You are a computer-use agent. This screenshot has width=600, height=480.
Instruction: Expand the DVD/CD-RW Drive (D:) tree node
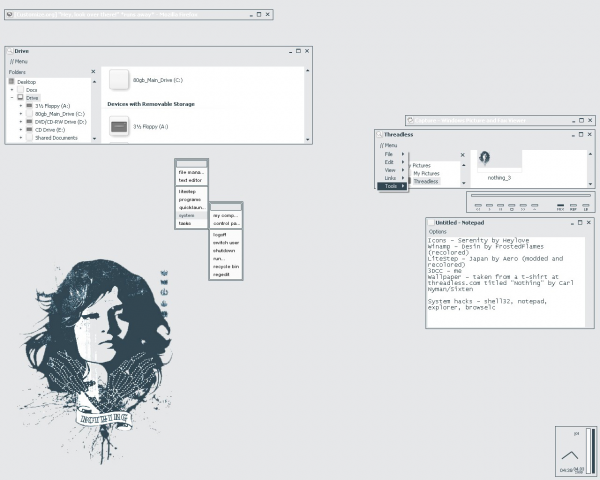point(21,122)
